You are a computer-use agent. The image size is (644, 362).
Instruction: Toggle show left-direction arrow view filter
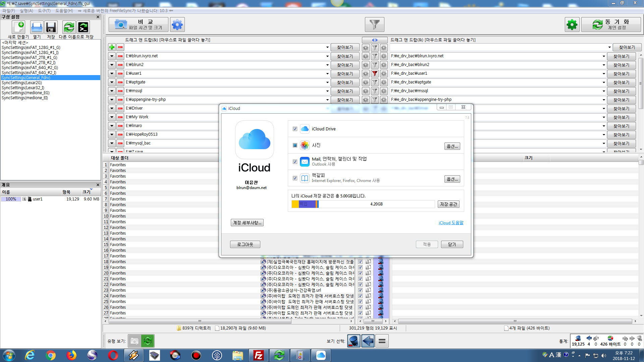[x=368, y=341]
